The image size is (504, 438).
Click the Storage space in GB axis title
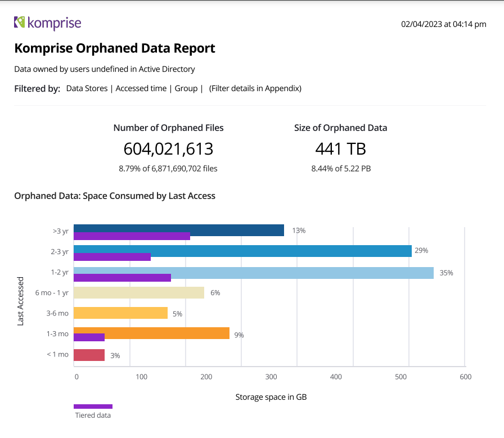(x=271, y=397)
